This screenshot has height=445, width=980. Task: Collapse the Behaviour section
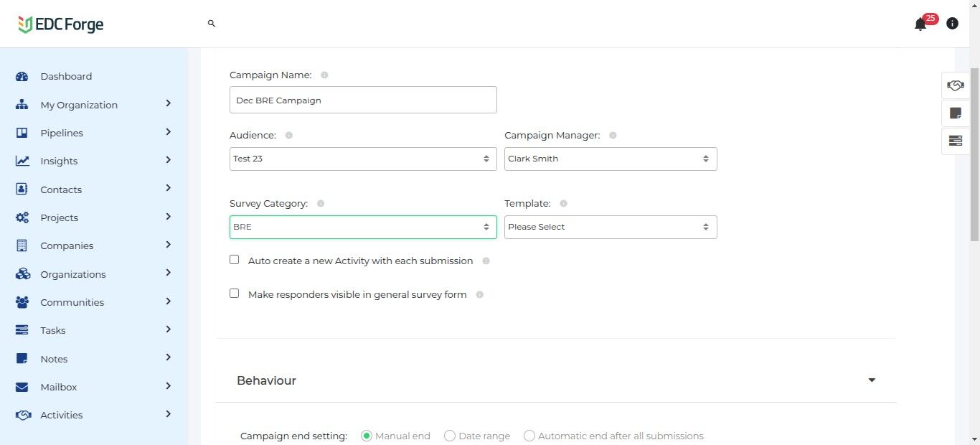click(x=872, y=380)
